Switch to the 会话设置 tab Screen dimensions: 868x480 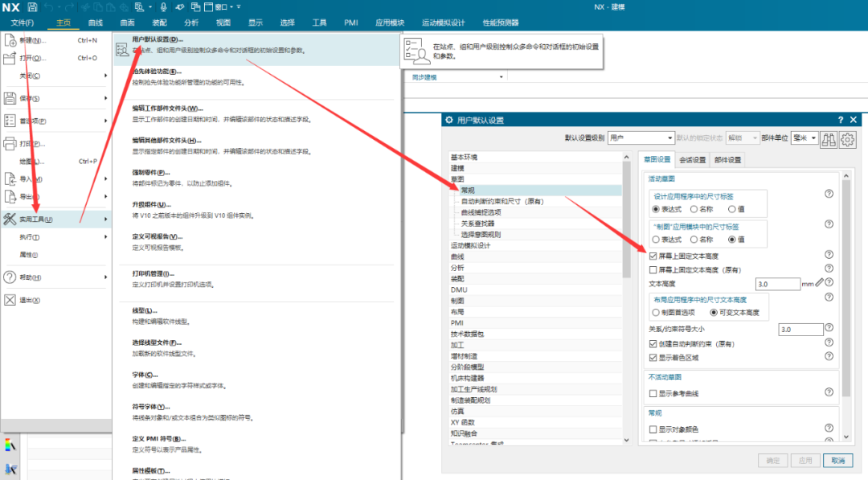pyautogui.click(x=693, y=160)
